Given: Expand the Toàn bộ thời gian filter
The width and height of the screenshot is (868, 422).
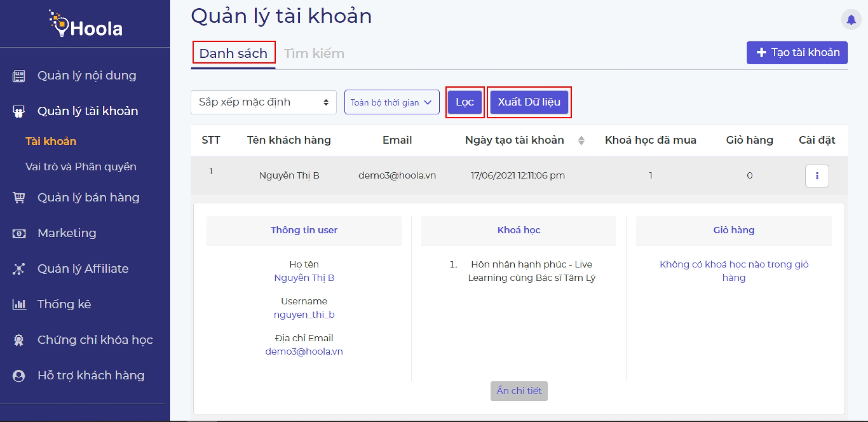Looking at the screenshot, I should (x=391, y=102).
